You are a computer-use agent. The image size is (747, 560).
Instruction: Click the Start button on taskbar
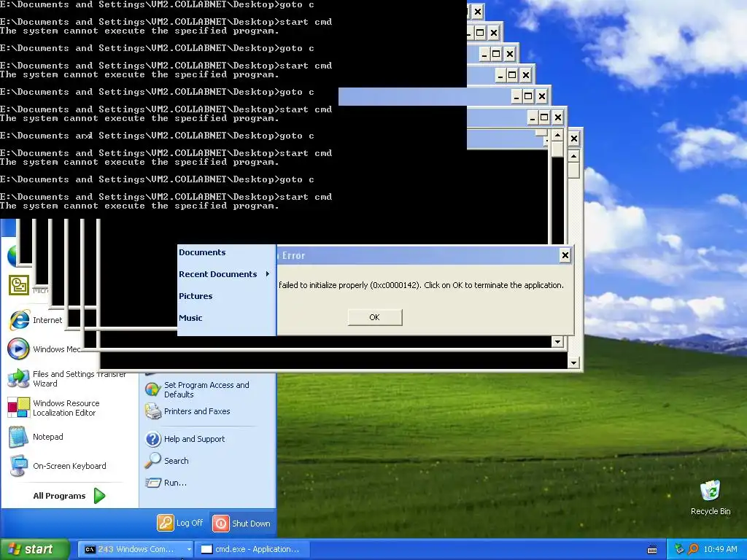[35, 549]
